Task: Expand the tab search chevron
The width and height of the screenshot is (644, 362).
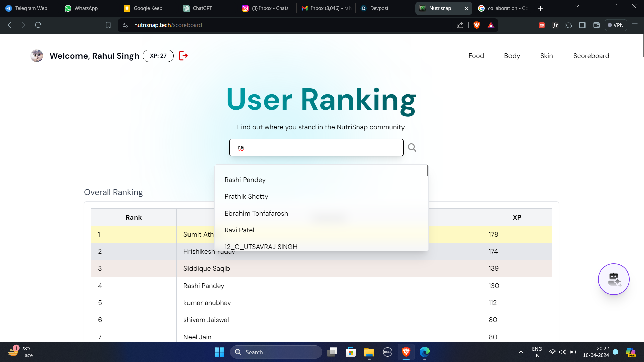Action: 577,6
